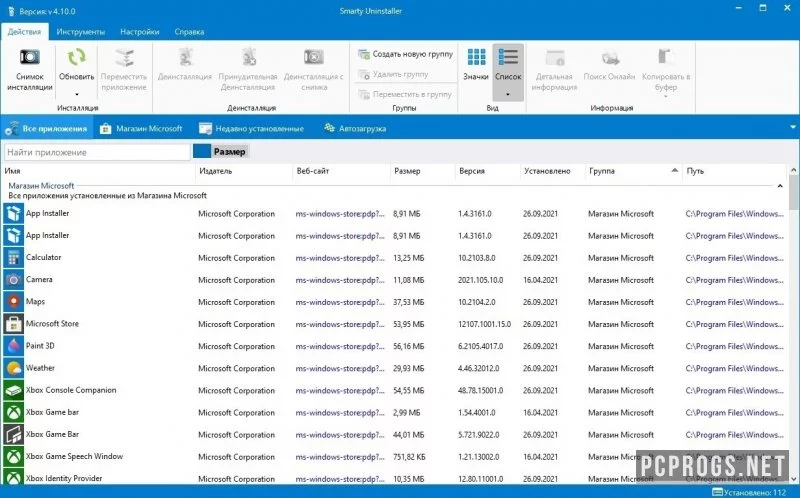Select the Автозагрузка tab
The width and height of the screenshot is (800, 498).
pos(355,129)
